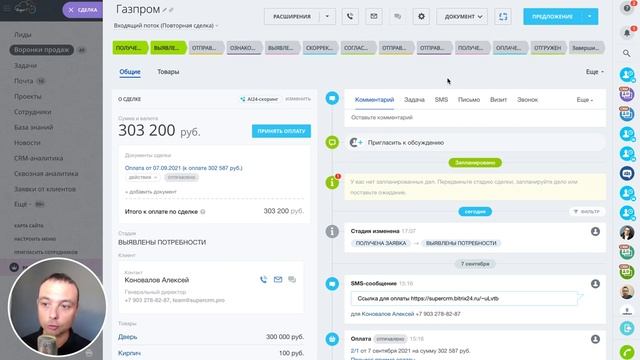Click добавить документ link
The width and height of the screenshot is (640, 360).
pos(151,191)
